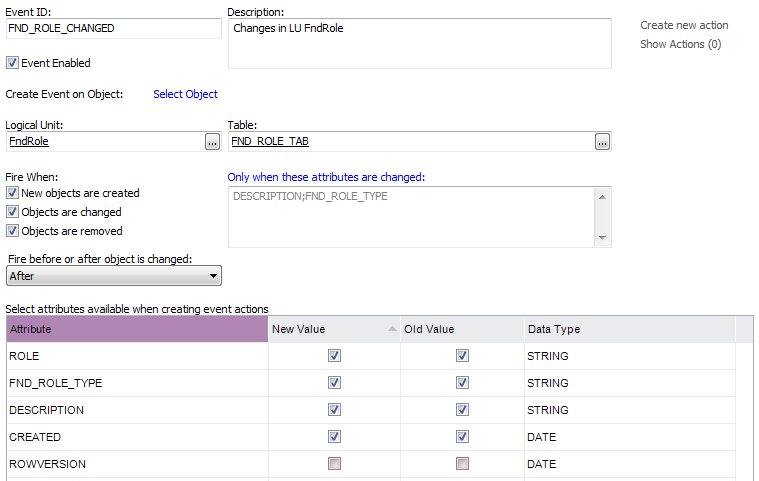Click Create new action link
The width and height of the screenshot is (759, 481).
684,25
